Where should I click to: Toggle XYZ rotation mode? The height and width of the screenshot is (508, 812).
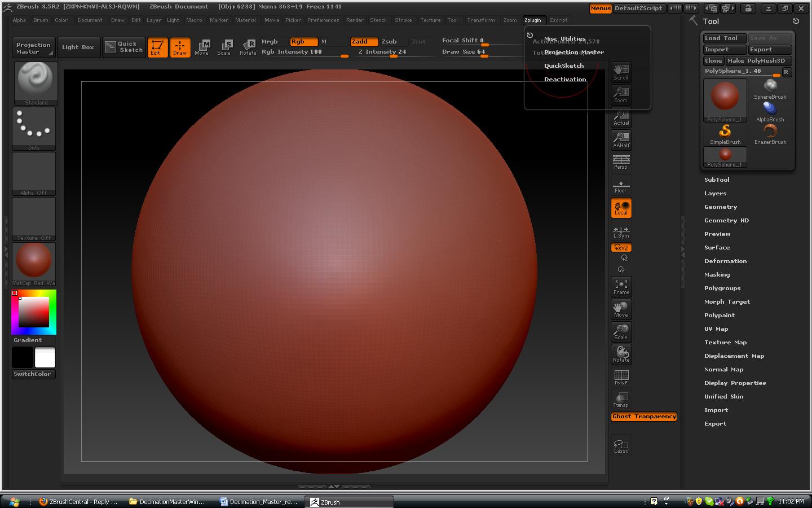(x=621, y=248)
